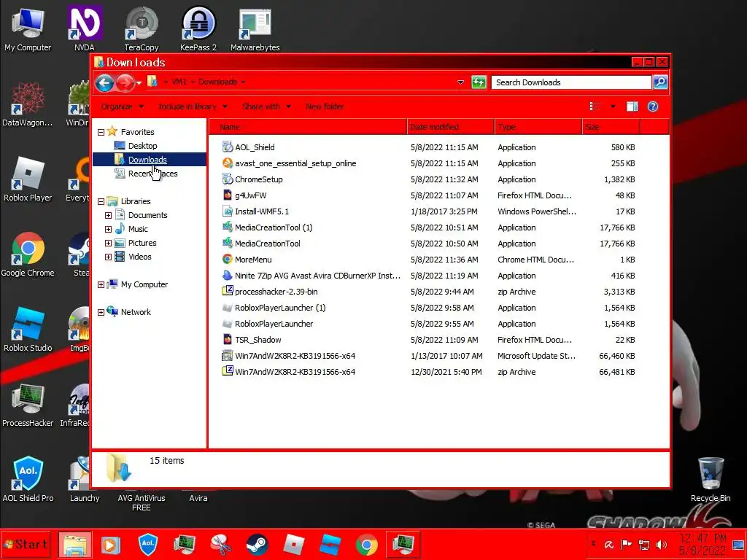Open NVDA desktop shortcut

[x=85, y=28]
